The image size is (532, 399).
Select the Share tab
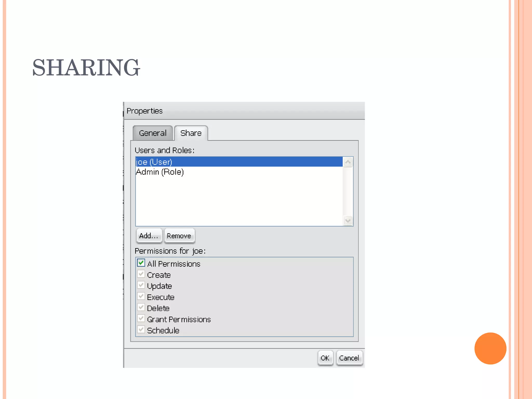point(191,133)
